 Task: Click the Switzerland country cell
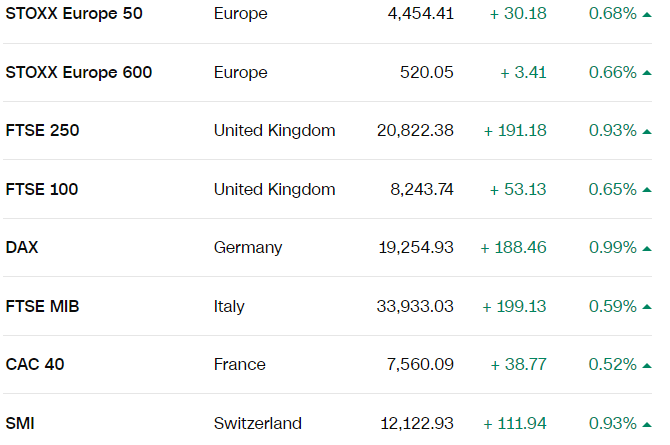(x=258, y=423)
